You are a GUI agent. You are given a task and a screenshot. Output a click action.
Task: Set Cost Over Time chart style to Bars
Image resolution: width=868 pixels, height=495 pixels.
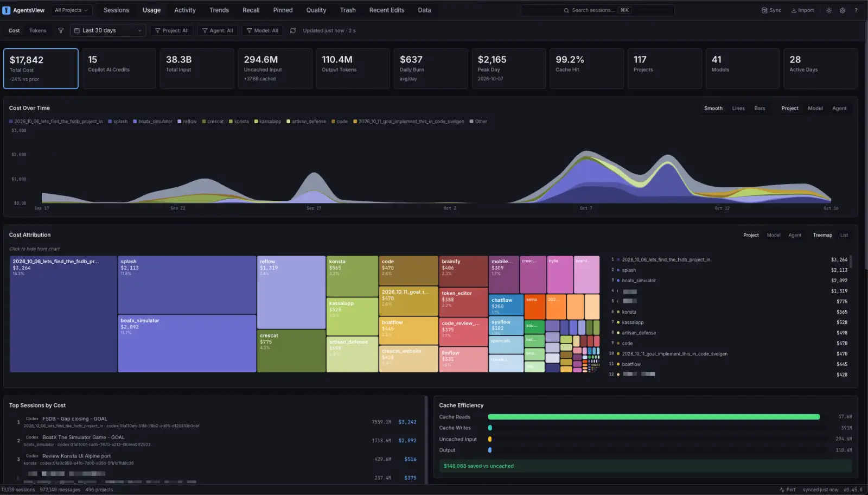(x=759, y=108)
